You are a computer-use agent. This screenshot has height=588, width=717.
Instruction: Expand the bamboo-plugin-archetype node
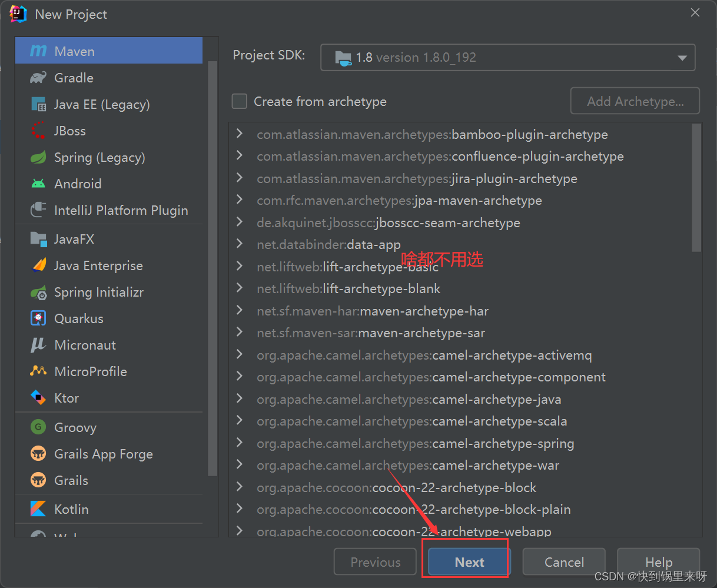[x=240, y=134]
